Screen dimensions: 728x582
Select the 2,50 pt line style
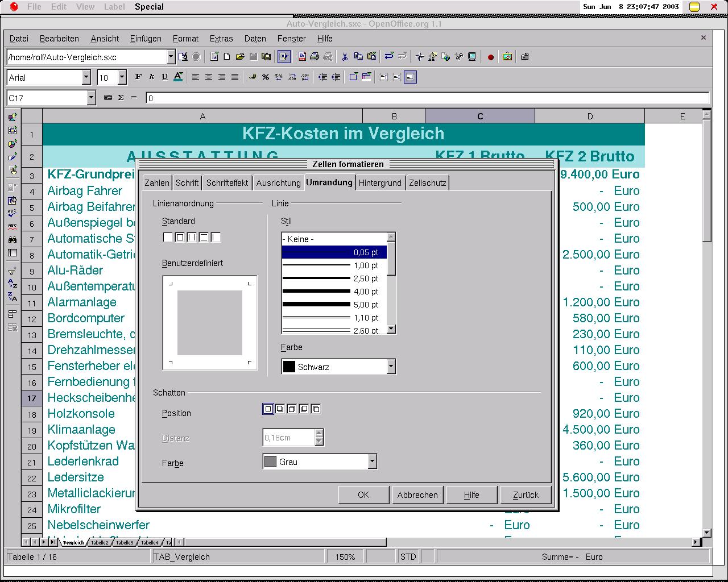(x=334, y=278)
